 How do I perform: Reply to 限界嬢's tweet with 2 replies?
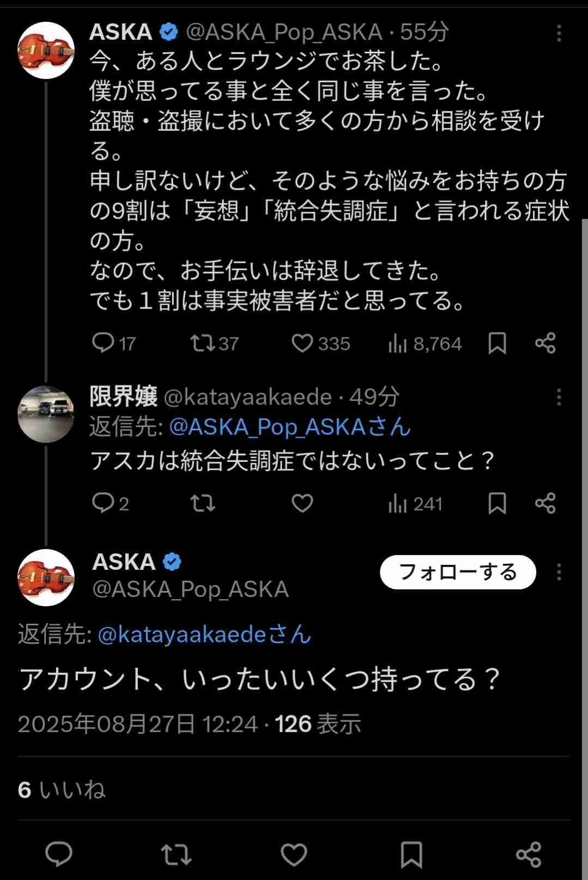click(x=103, y=503)
